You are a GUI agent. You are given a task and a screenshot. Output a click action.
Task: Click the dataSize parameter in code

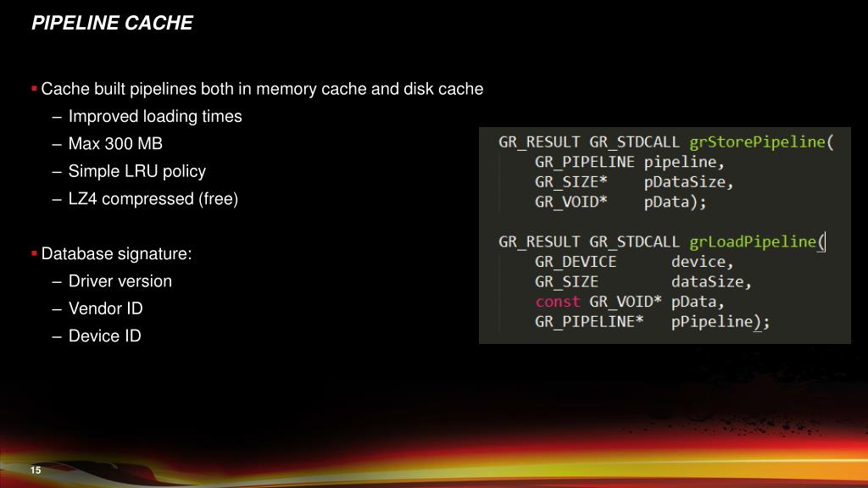pos(708,281)
